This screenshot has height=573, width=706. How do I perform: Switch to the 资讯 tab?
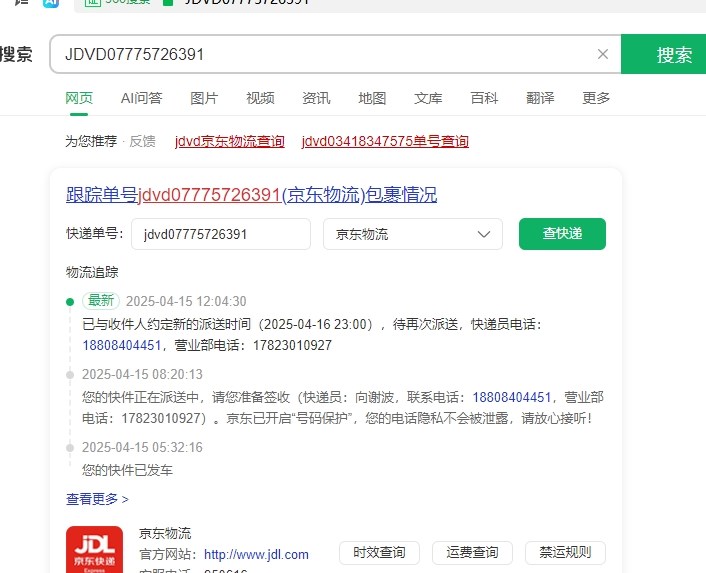(x=316, y=98)
